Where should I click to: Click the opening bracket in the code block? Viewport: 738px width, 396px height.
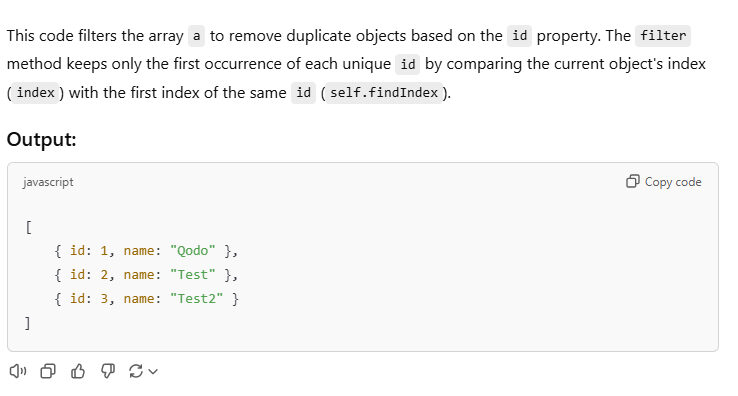[28, 227]
